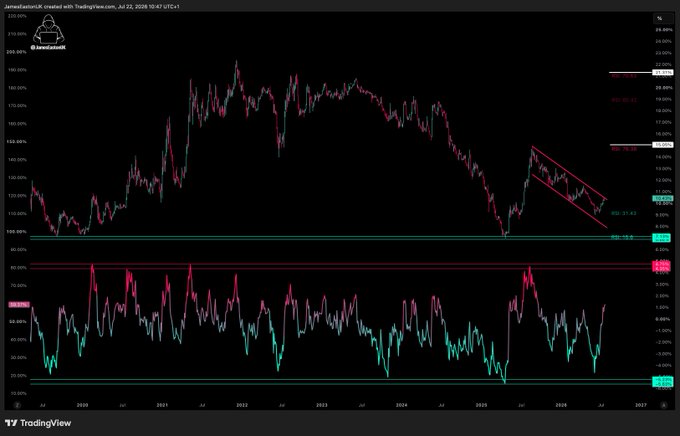Click the @JamesEastonUK handle under the avatar
This screenshot has height=436, width=680.
click(x=48, y=47)
